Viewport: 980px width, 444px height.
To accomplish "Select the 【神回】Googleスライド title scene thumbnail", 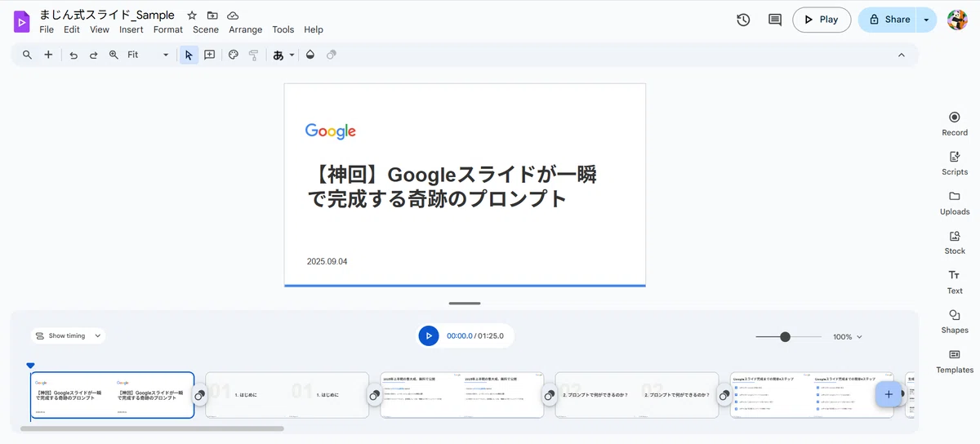I will click(x=112, y=395).
